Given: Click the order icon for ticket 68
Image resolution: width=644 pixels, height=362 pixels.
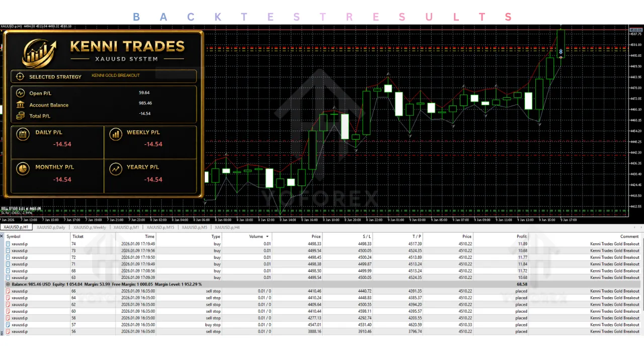Looking at the screenshot, I should [8, 271].
